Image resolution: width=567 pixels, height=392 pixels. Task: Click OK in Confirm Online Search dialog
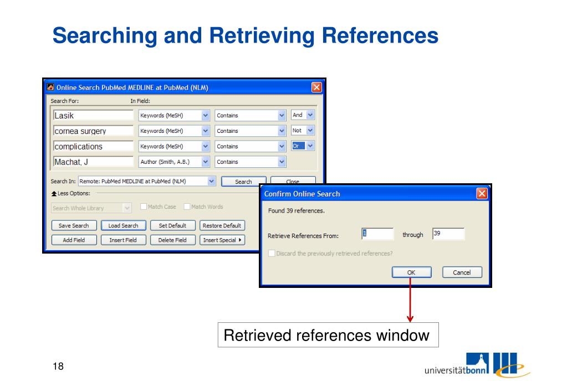click(411, 272)
